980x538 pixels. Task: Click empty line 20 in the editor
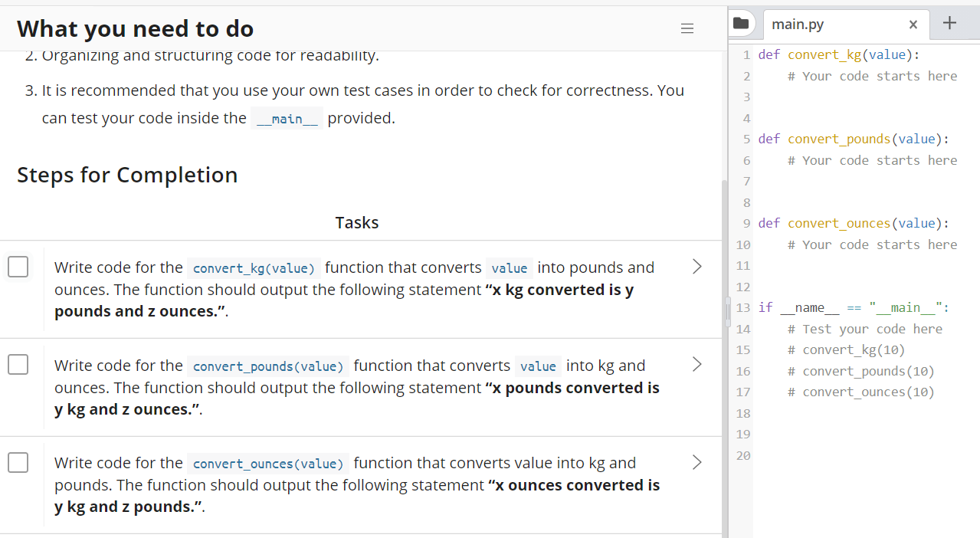tap(843, 456)
